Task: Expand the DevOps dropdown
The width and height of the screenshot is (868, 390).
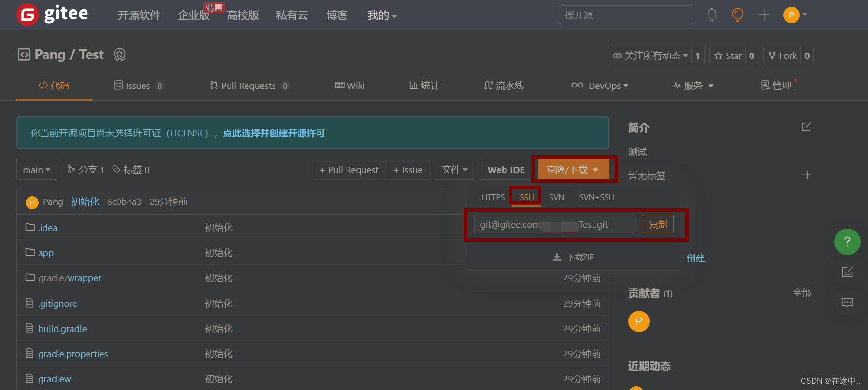Action: click(x=600, y=86)
